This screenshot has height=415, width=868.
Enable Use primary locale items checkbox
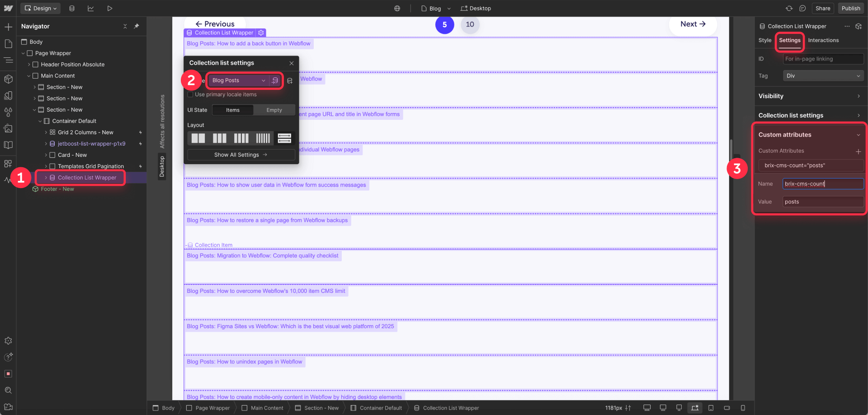[x=190, y=94]
